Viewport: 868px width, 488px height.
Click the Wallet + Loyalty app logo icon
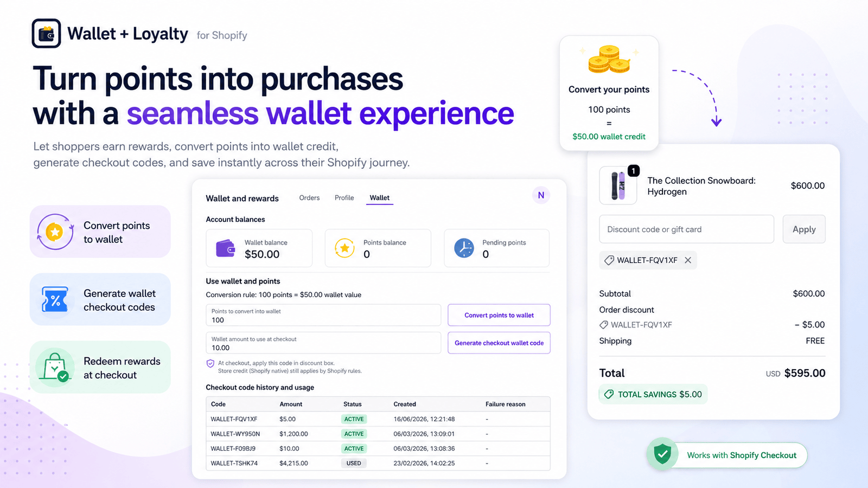pos(46,34)
